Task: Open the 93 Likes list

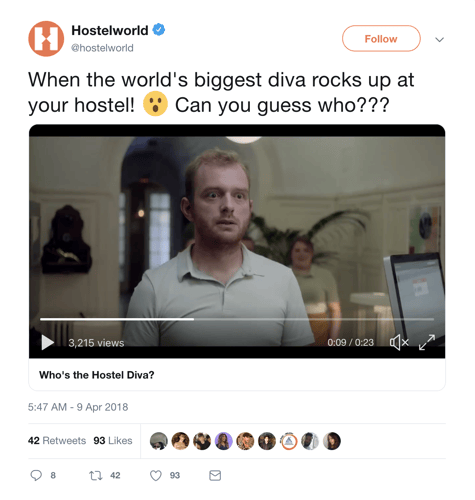Action: point(113,441)
